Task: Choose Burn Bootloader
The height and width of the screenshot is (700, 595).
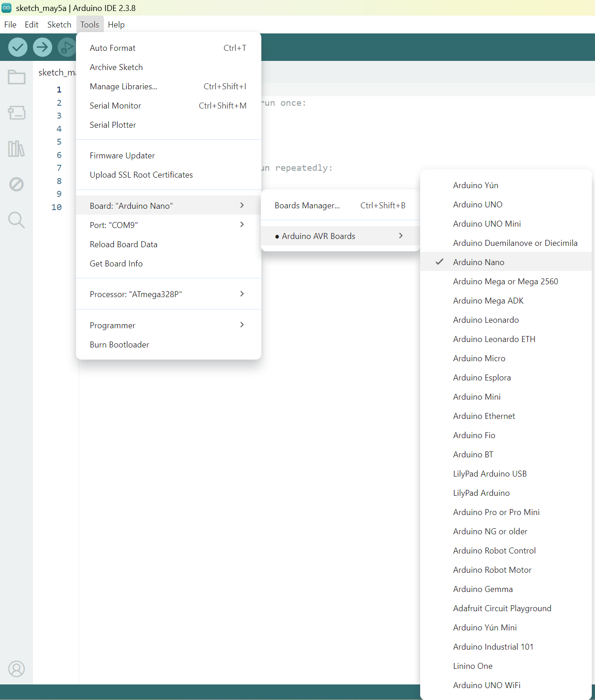Action: tap(168, 344)
